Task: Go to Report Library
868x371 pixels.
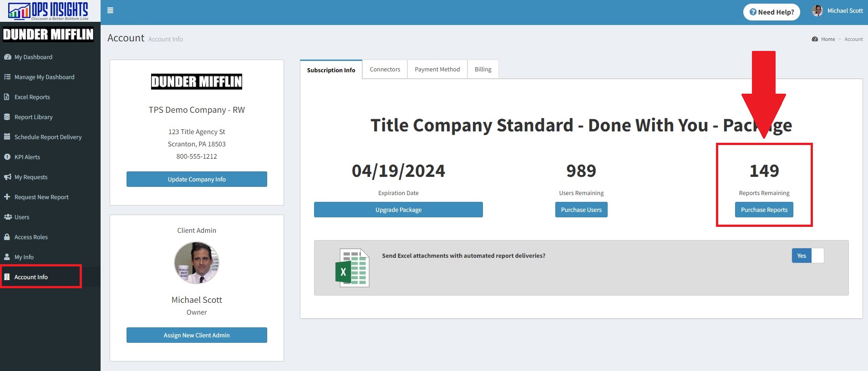Action: point(33,117)
